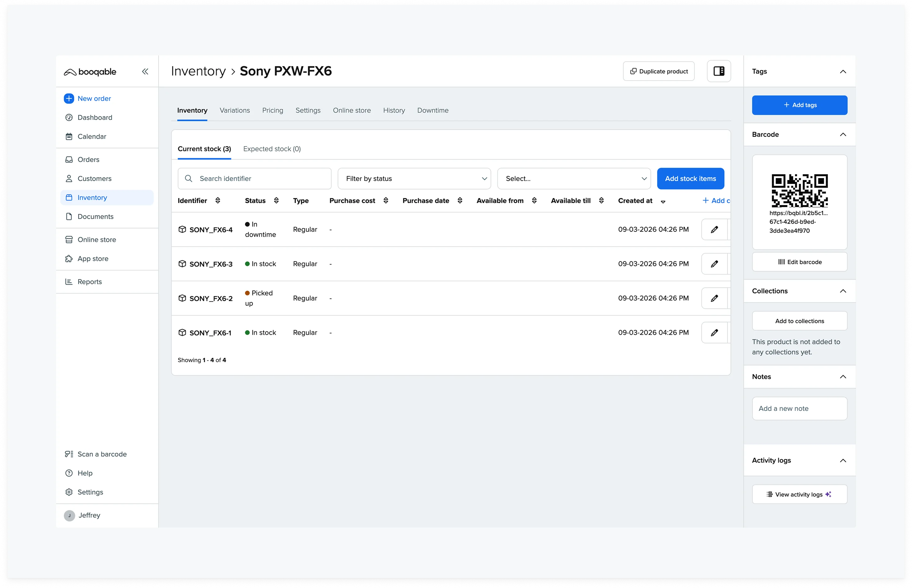Open the App store sidebar icon
This screenshot has width=912, height=588.
tap(69, 258)
